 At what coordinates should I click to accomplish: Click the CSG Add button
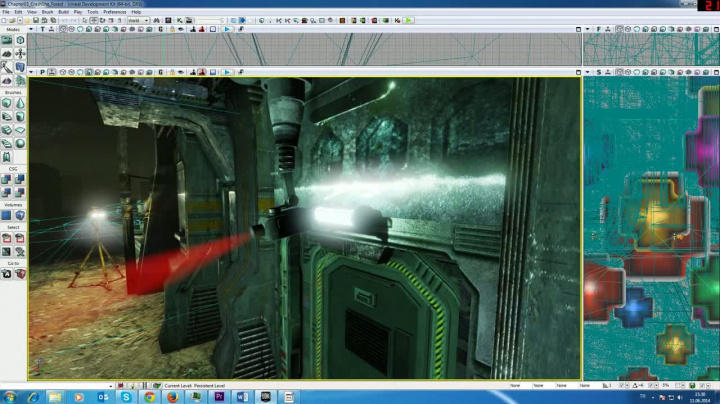(x=8, y=179)
